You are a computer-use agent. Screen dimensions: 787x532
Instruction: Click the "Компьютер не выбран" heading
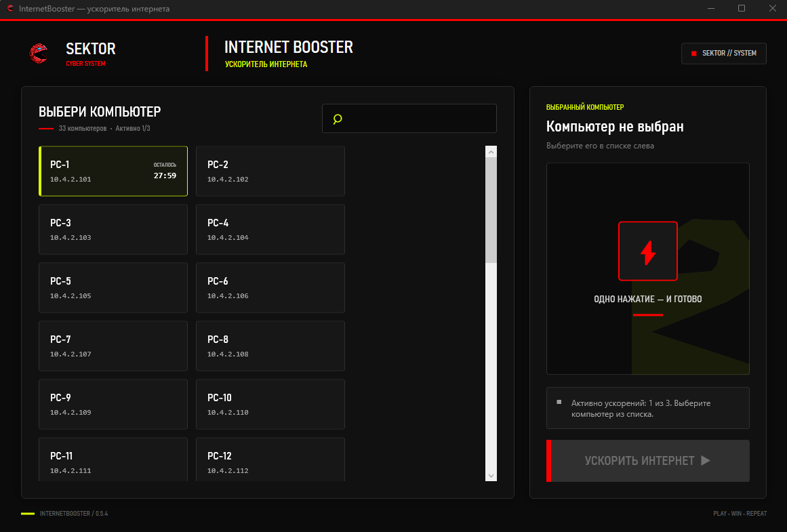point(615,127)
